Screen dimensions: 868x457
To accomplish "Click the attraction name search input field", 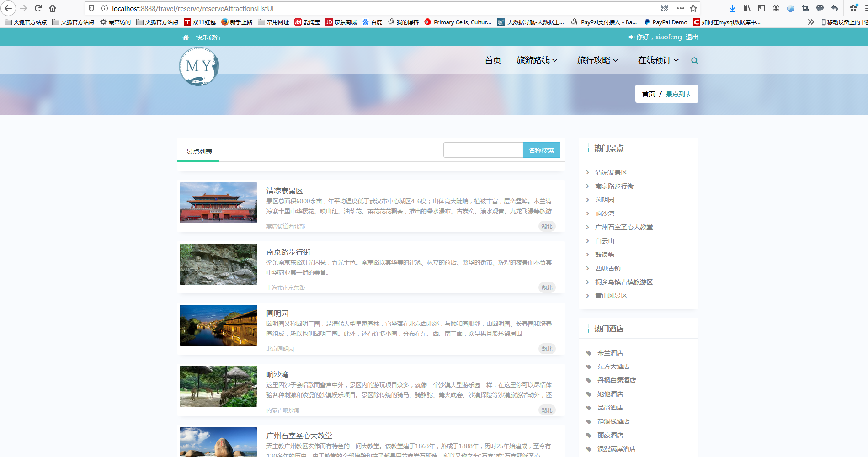I will click(483, 150).
